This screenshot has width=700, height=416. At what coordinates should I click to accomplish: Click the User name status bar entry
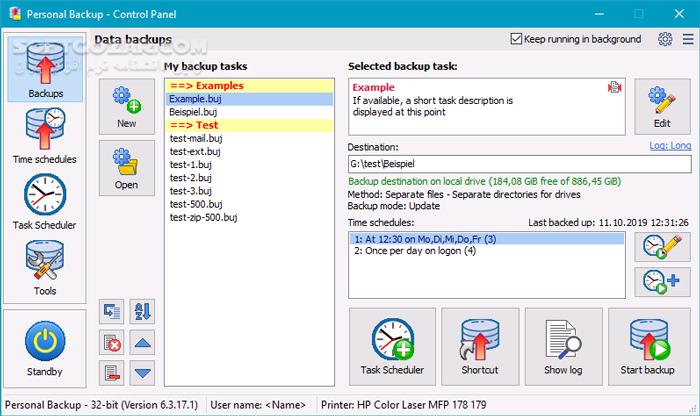(x=258, y=405)
